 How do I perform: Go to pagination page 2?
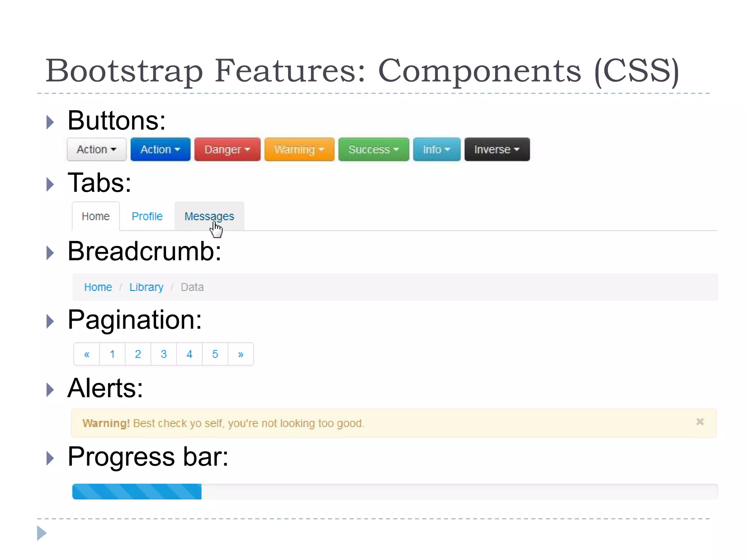[x=138, y=354]
